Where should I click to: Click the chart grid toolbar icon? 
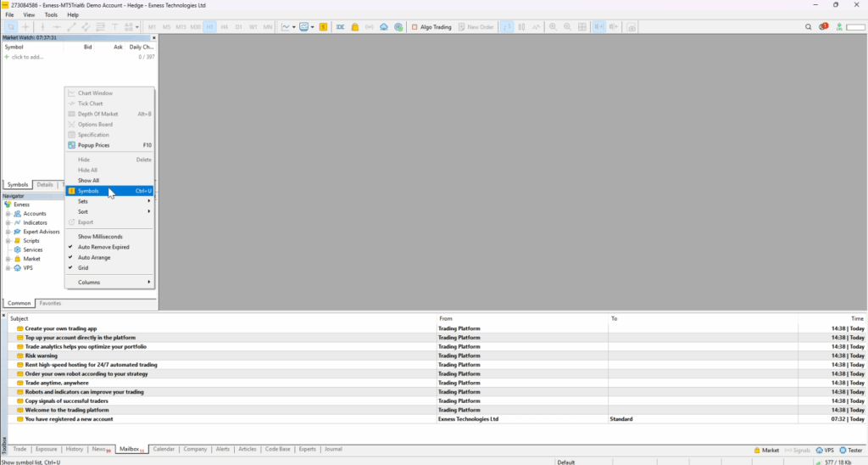582,27
